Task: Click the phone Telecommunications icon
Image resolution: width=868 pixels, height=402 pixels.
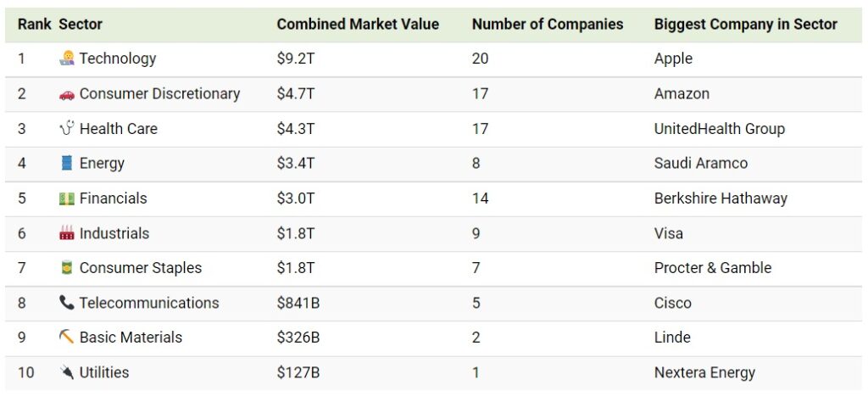Action: pyautogui.click(x=67, y=303)
